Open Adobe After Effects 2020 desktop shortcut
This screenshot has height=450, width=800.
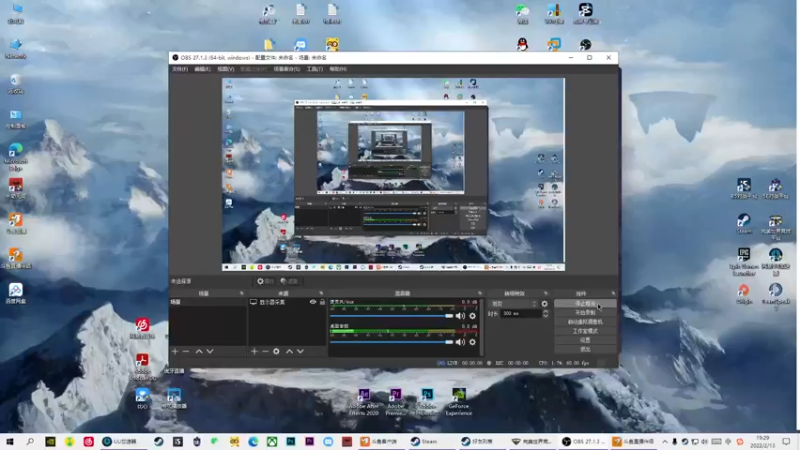[364, 402]
